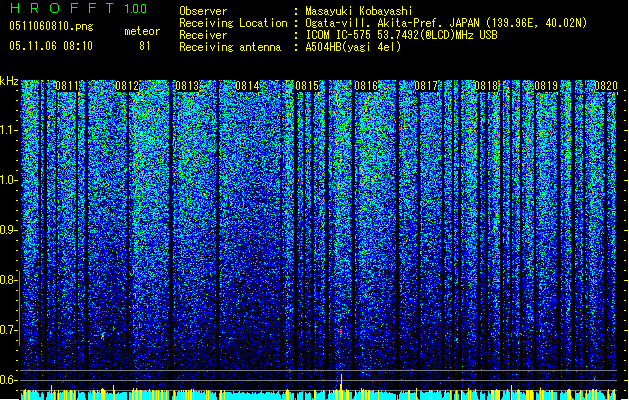This screenshot has height=400, width=629.
Task: Click the 1.1 kHz axis label
Action: pos(8,130)
